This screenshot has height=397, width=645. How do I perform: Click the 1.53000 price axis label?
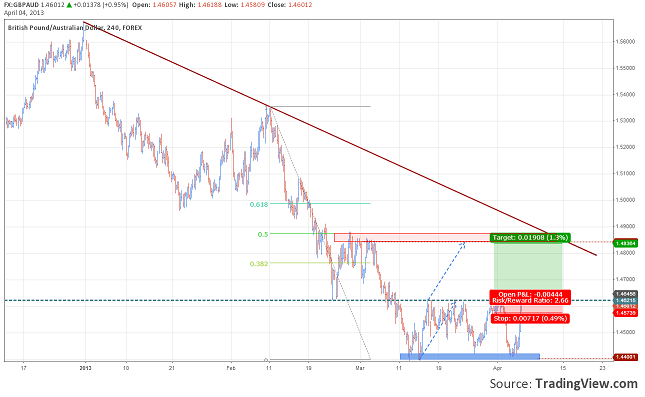pos(626,121)
